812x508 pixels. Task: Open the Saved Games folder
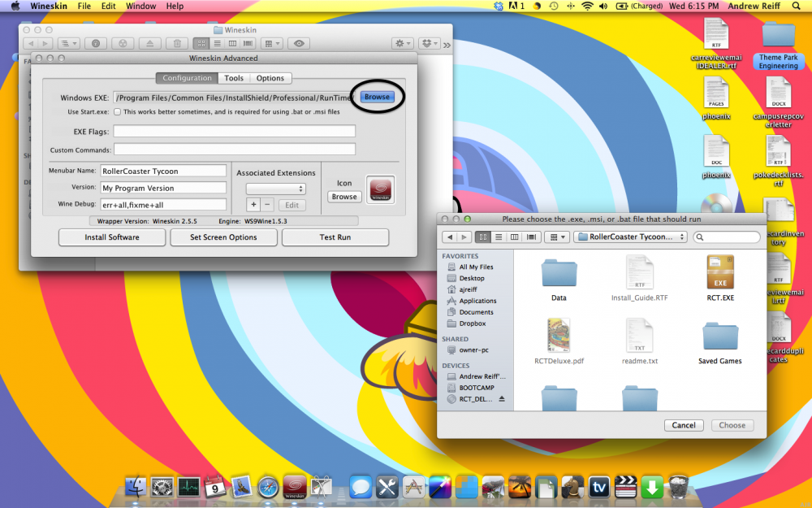pos(719,336)
